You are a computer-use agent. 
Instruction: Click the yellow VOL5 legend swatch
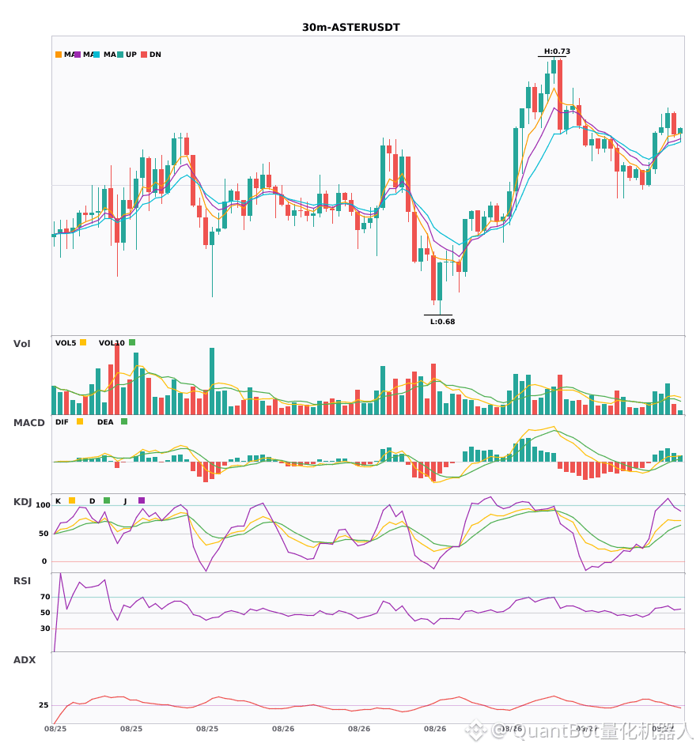point(83,342)
